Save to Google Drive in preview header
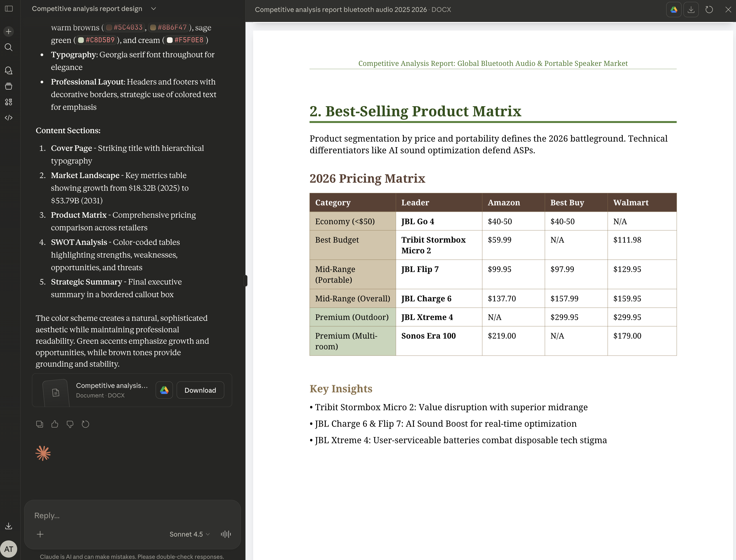The width and height of the screenshot is (736, 560). [674, 10]
